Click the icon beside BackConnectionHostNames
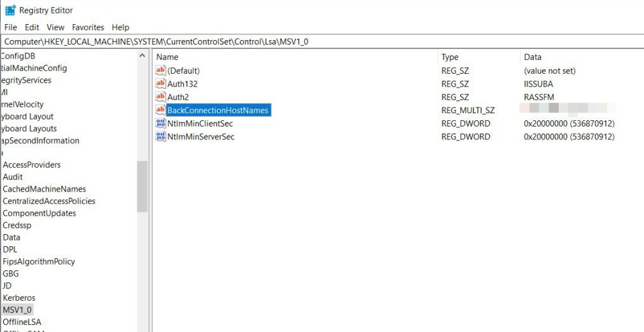 click(160, 111)
